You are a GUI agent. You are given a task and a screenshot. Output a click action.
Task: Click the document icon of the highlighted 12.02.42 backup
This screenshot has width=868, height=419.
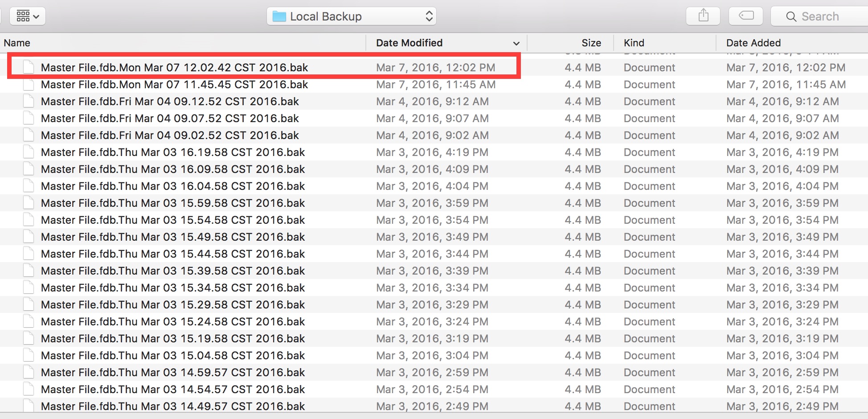coord(29,67)
